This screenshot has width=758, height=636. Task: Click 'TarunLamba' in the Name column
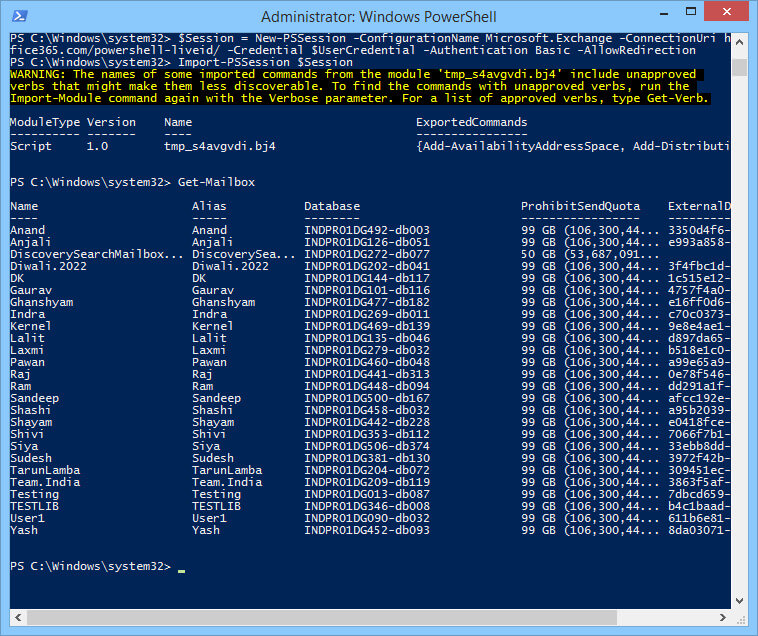[45, 470]
